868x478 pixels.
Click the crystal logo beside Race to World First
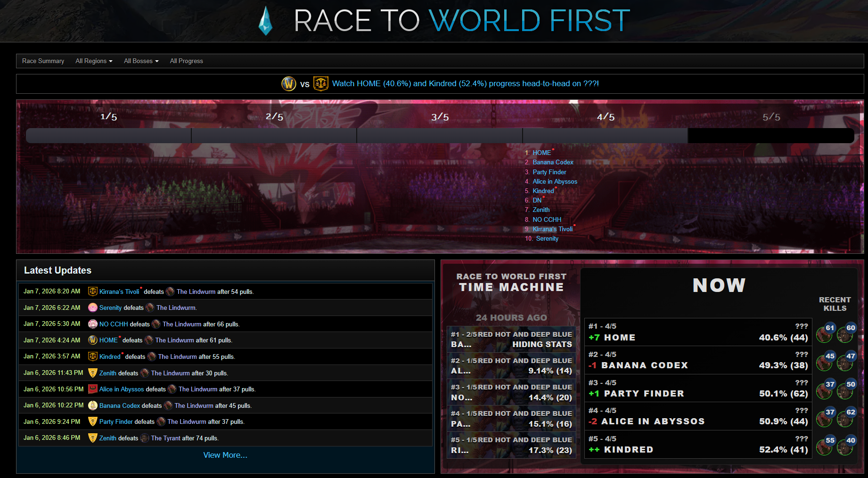[266, 21]
